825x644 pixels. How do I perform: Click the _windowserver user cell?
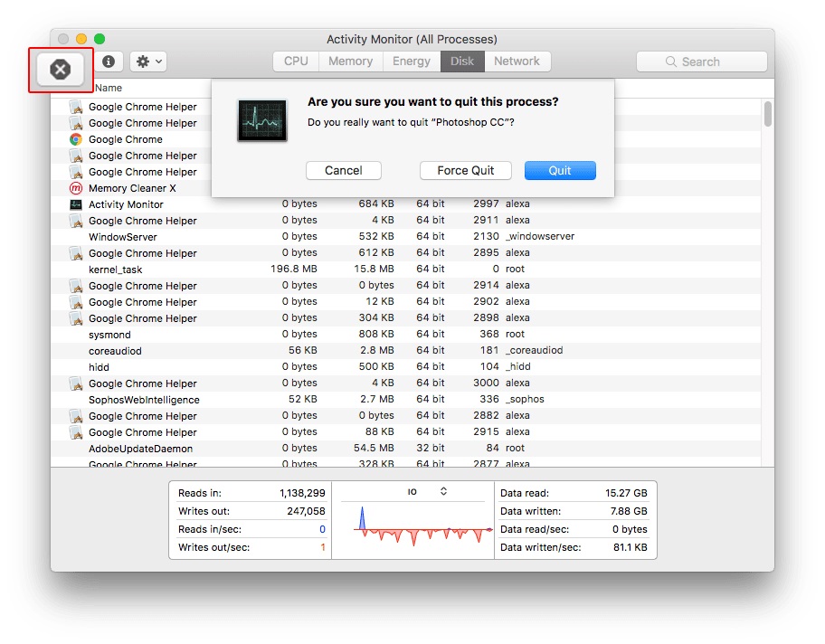click(x=540, y=236)
